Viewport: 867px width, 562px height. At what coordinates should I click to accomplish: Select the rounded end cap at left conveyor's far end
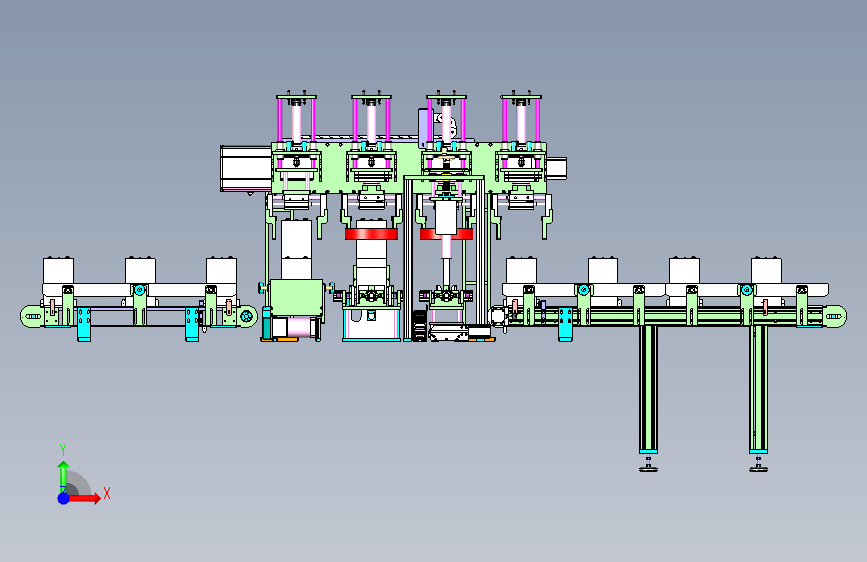click(x=31, y=316)
